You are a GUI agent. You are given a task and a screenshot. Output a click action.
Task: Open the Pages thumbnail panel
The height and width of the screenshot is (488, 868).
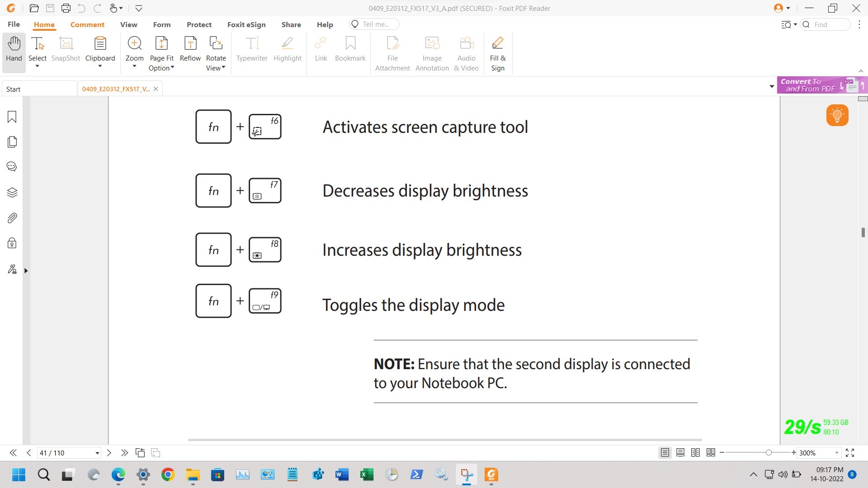click(12, 142)
